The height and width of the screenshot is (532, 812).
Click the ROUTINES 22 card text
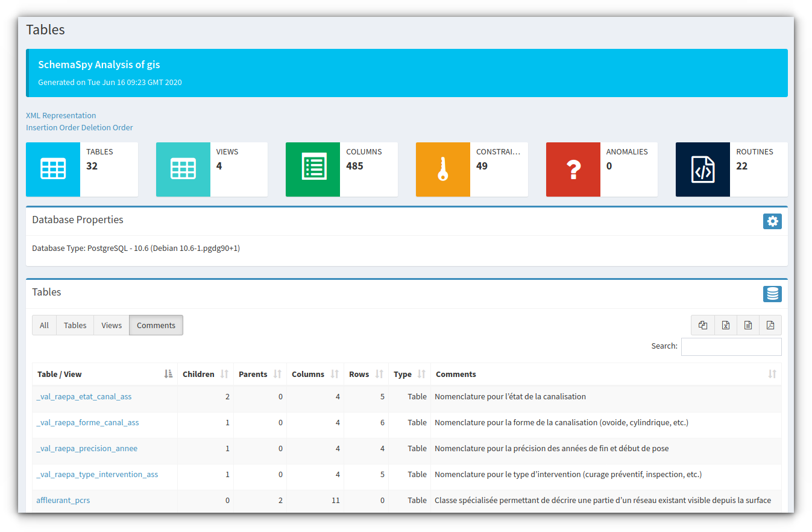click(755, 159)
